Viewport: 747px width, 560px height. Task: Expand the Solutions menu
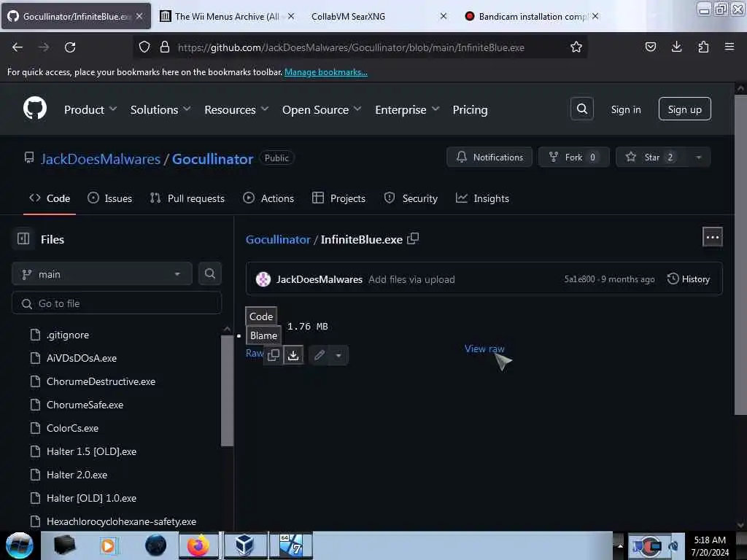coord(160,109)
